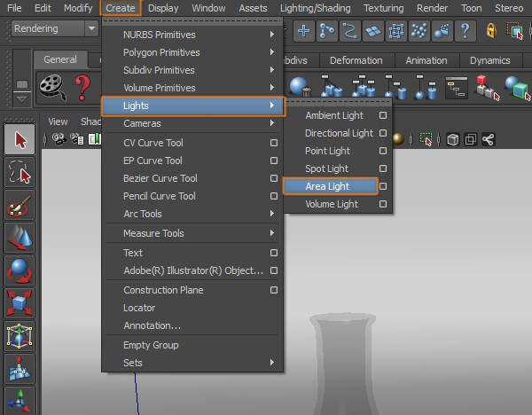Activate the Lasso Select tool
This screenshot has height=415, width=532.
20,173
